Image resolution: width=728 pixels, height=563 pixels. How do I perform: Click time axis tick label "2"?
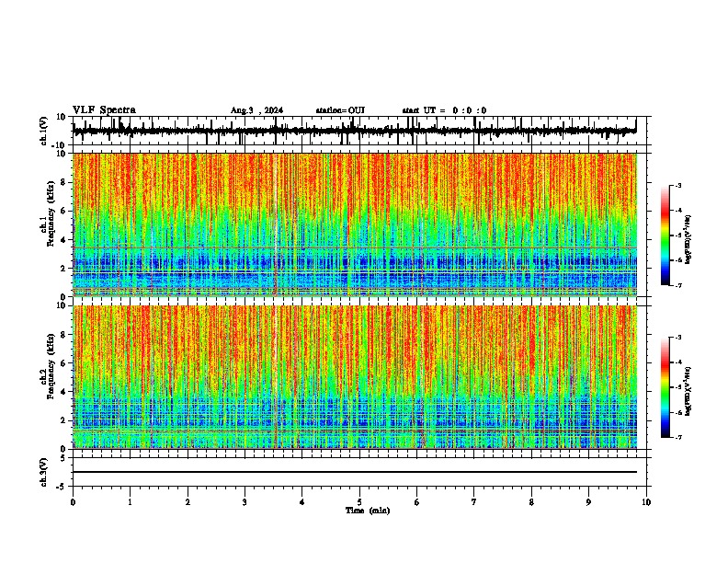(x=188, y=502)
